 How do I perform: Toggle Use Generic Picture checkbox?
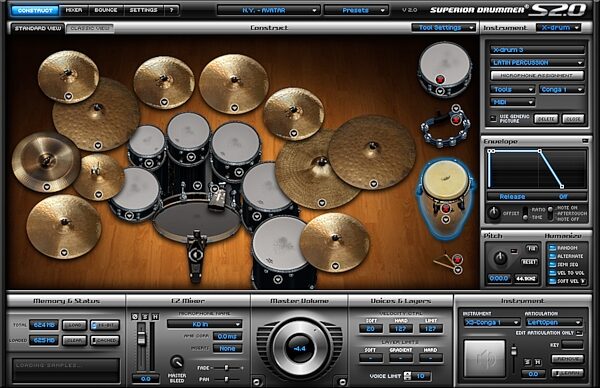tap(493, 118)
